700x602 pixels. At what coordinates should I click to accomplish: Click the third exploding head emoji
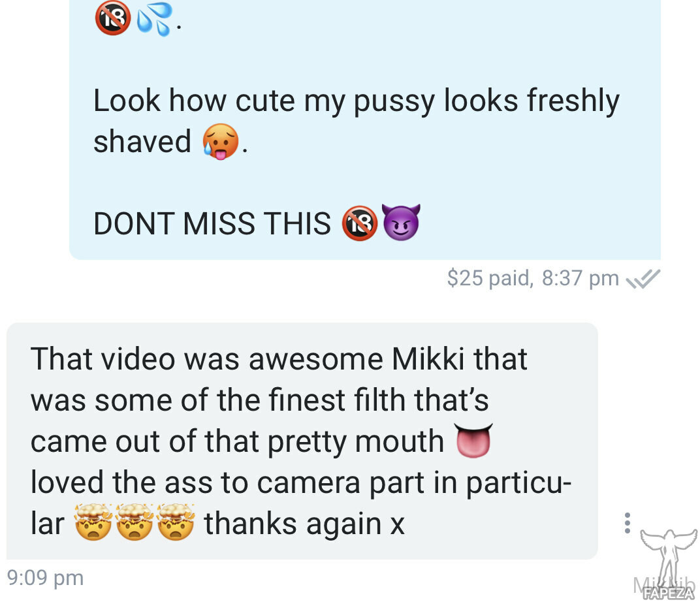(176, 522)
